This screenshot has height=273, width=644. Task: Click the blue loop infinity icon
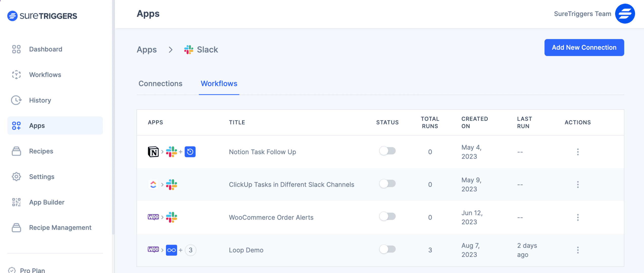click(171, 250)
